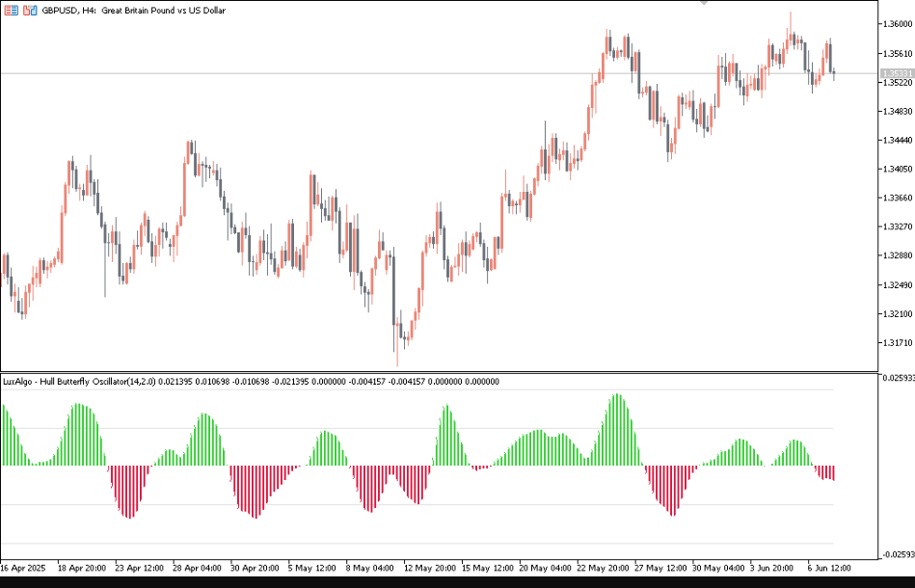Select the 30 Apr 20:00 time label
Screen dimensions: 915x588
click(x=256, y=569)
